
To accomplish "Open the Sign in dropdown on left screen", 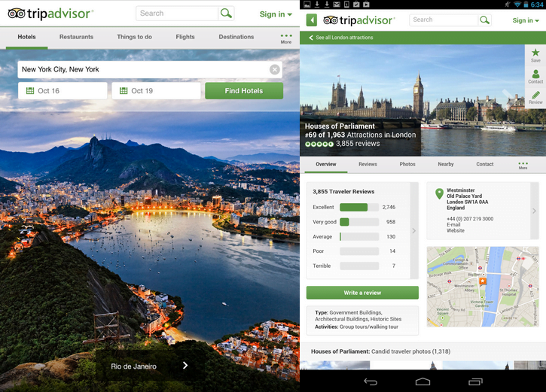I will [x=276, y=14].
